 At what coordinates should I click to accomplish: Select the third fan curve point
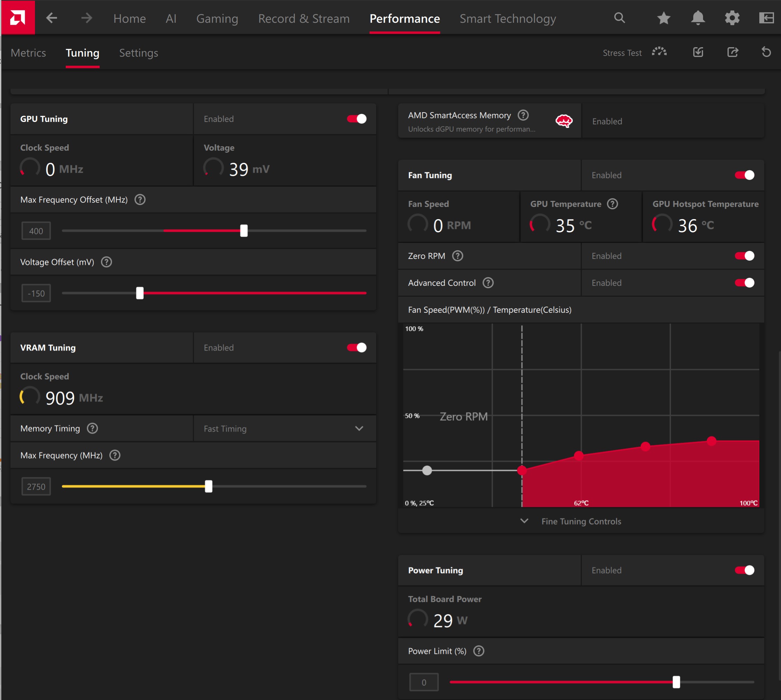[x=646, y=446]
